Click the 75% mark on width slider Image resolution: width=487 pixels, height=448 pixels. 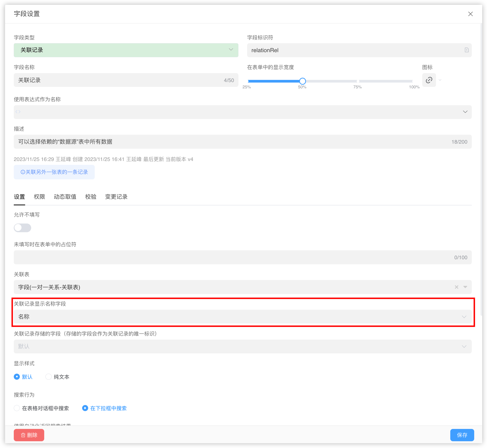(x=358, y=81)
